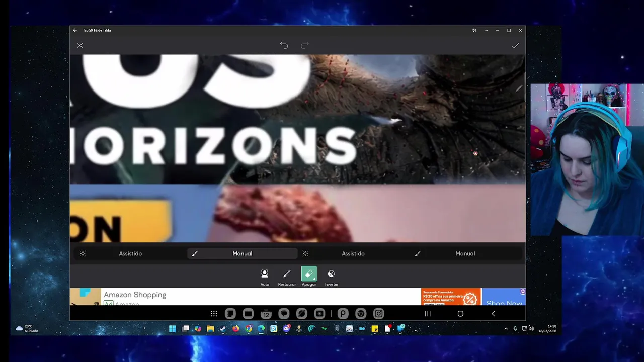
Task: Open the Camera app in the tablet dock
Action: tap(319, 314)
